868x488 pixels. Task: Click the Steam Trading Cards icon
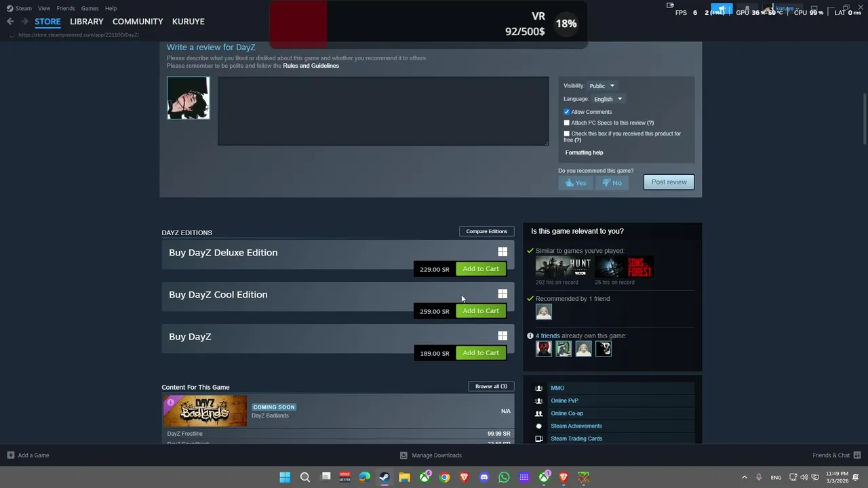[539, 439]
